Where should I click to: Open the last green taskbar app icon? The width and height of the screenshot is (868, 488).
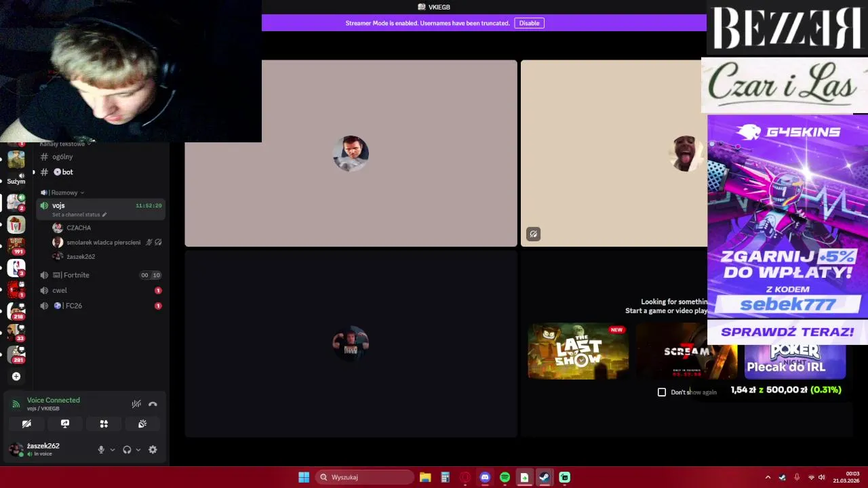point(564,477)
